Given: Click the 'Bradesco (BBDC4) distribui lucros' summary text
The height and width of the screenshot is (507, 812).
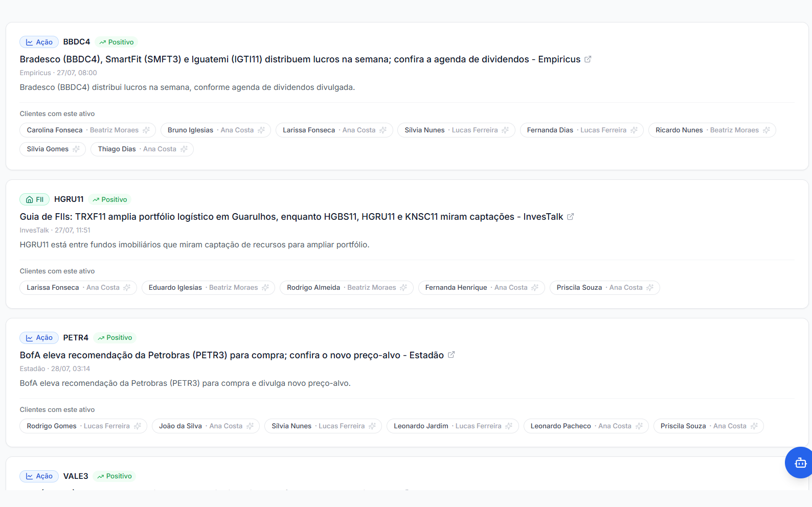Looking at the screenshot, I should coord(187,87).
